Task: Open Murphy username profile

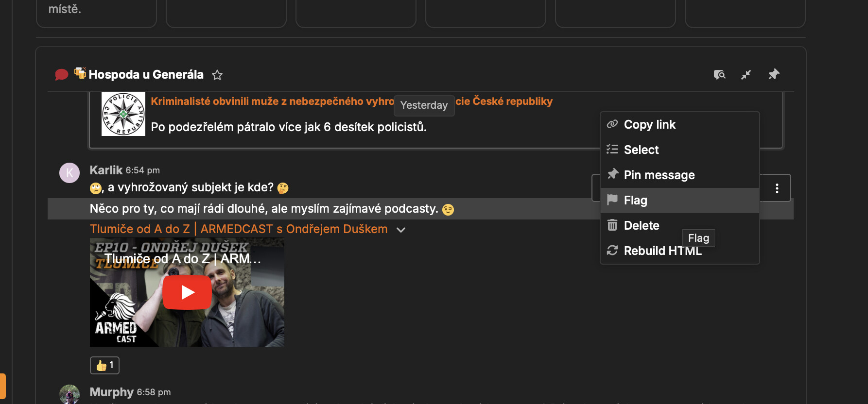Action: pos(111,392)
